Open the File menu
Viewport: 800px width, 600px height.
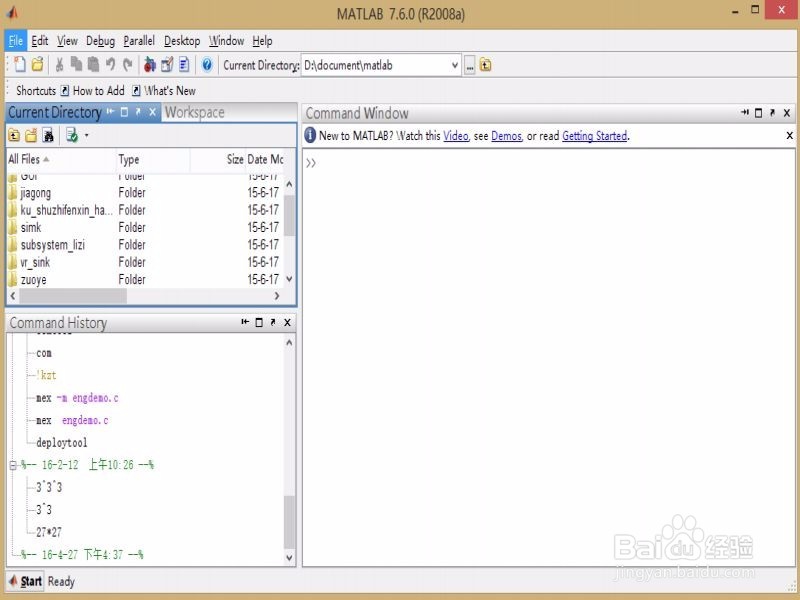coord(16,41)
